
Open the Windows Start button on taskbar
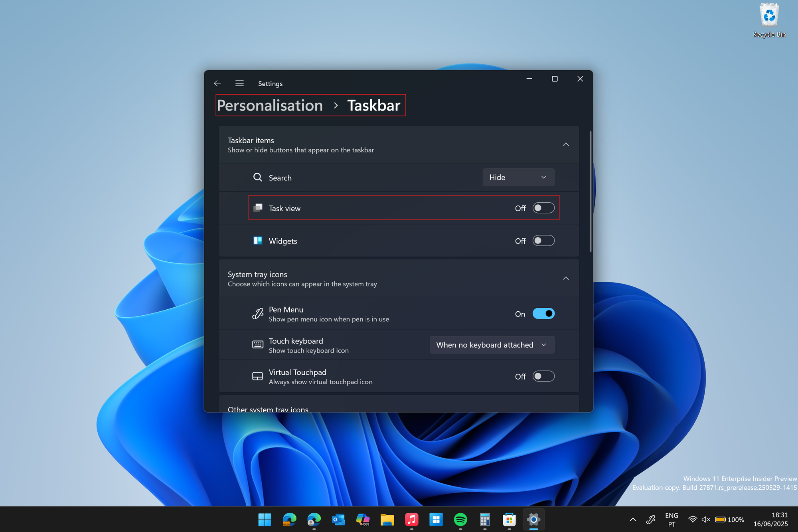265,520
